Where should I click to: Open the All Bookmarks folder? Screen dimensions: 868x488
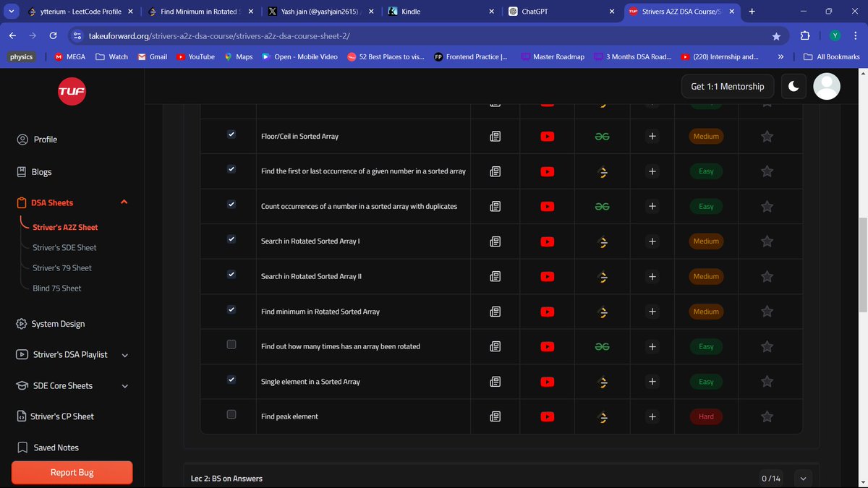point(832,56)
